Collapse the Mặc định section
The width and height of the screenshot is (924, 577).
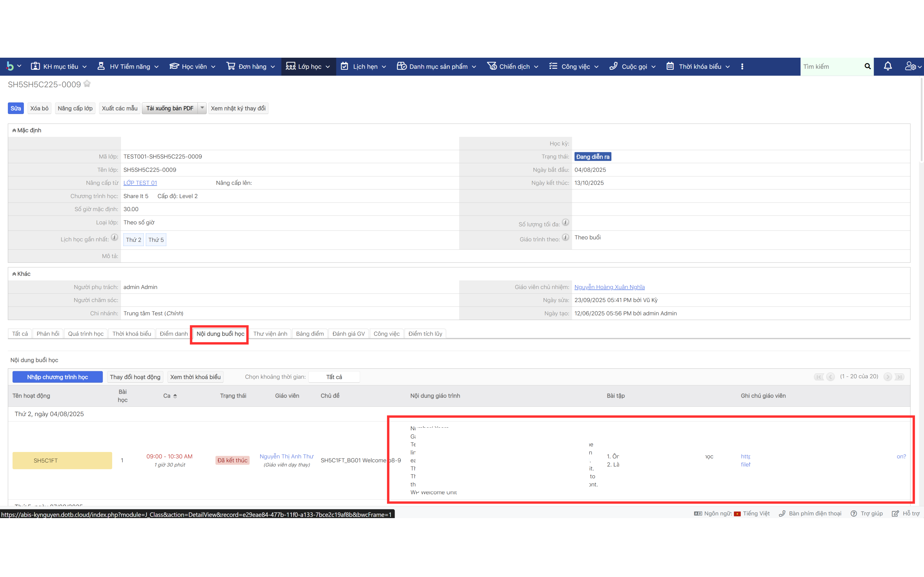tap(14, 131)
